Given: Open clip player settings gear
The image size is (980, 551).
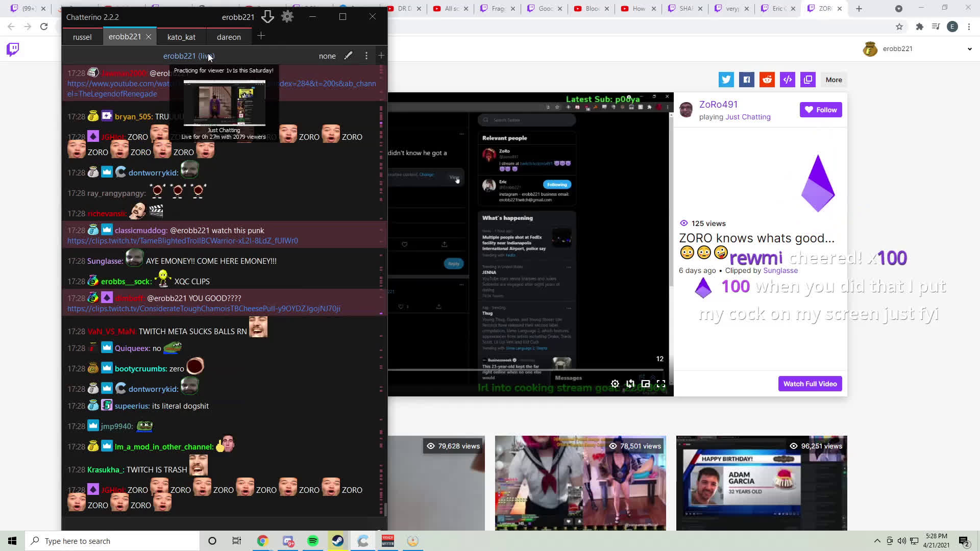Looking at the screenshot, I should pos(615,384).
